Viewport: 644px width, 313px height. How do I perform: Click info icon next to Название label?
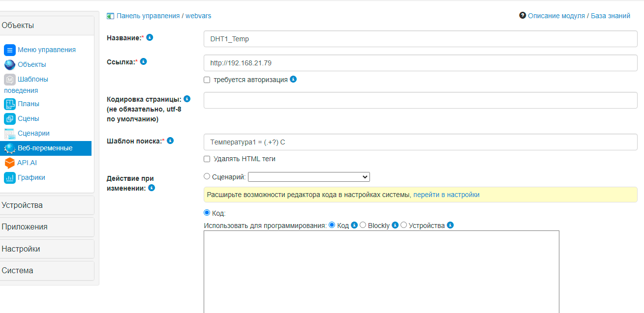(x=150, y=37)
